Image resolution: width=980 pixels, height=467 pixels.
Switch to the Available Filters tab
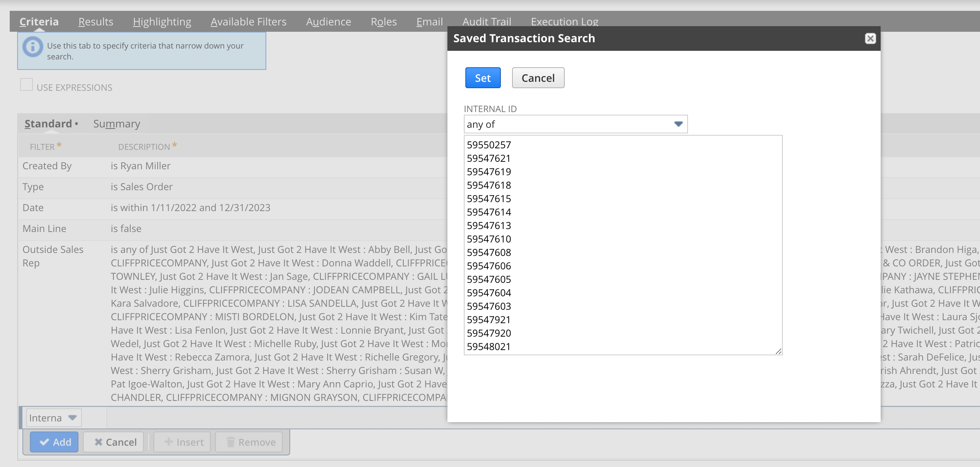coord(248,22)
